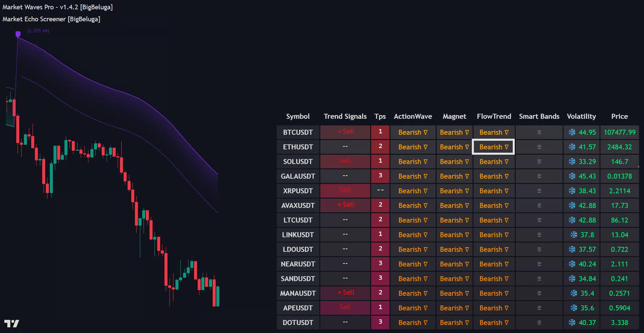
Task: Click the snowflake volatility icon for BTCUSDT
Action: coord(572,132)
